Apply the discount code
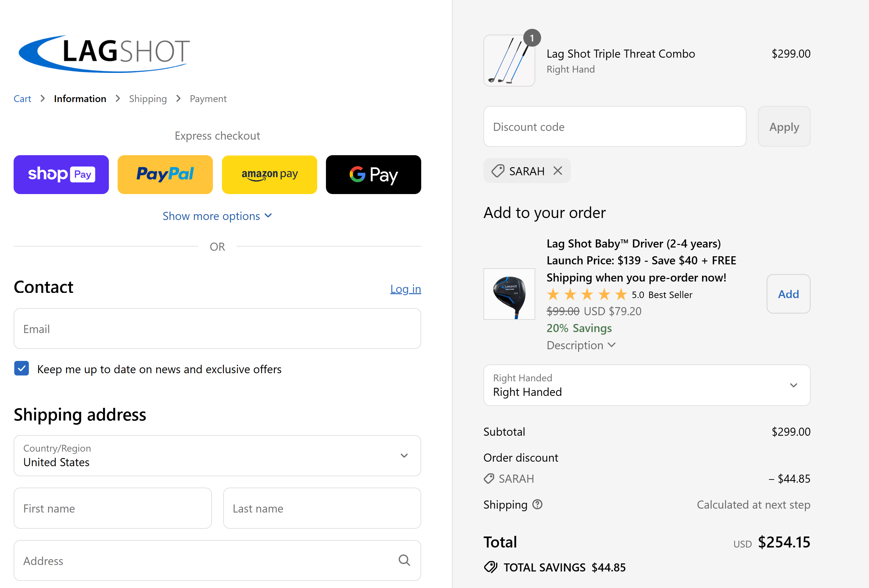 click(784, 127)
